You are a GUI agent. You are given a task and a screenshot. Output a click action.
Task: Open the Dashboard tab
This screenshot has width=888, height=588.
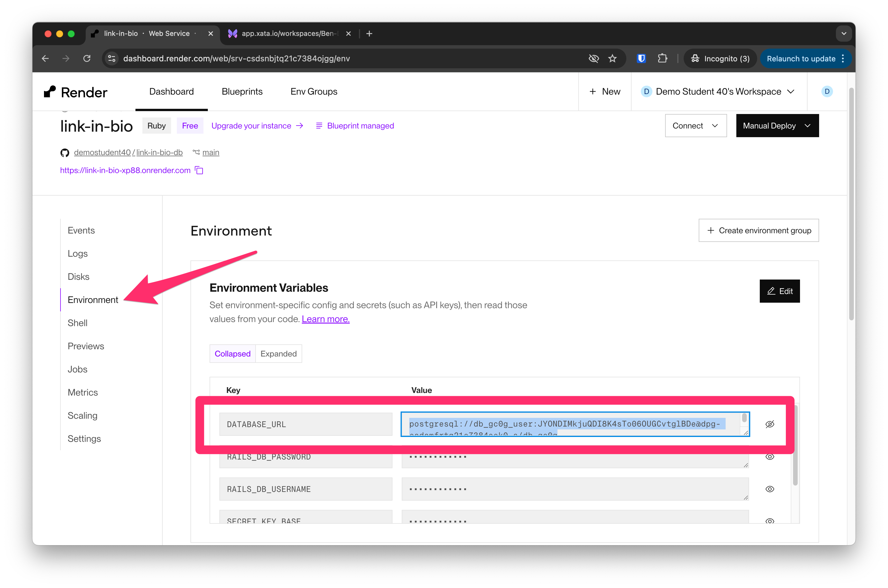pyautogui.click(x=171, y=91)
